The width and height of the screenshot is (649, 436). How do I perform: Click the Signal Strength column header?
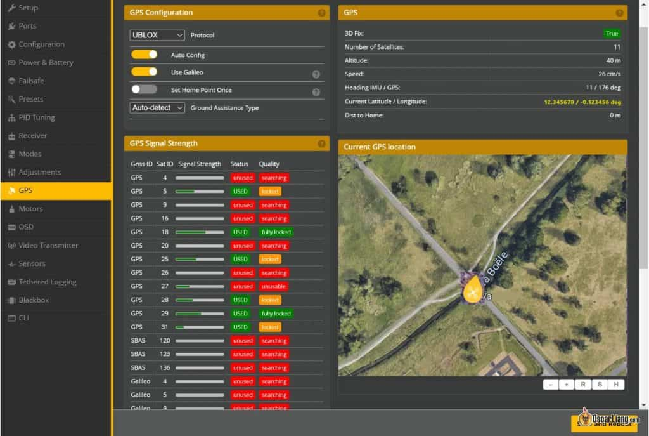coord(200,164)
